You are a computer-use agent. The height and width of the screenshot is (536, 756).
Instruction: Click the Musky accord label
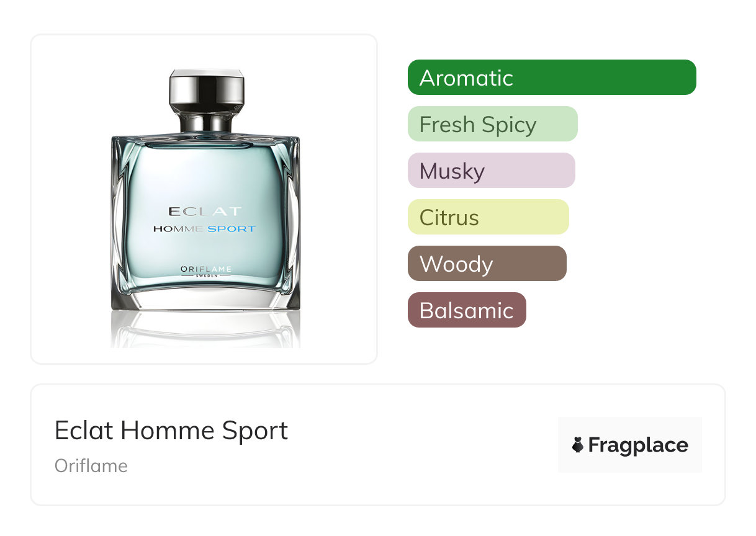click(x=491, y=171)
